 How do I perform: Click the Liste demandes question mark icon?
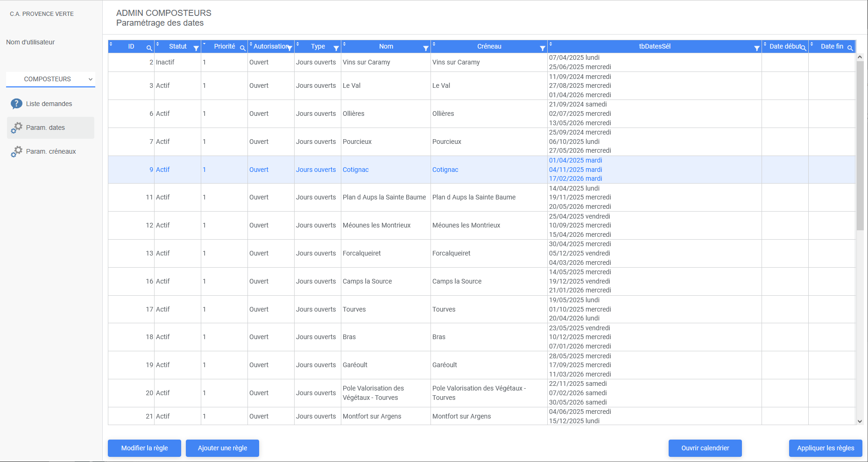pyautogui.click(x=16, y=104)
